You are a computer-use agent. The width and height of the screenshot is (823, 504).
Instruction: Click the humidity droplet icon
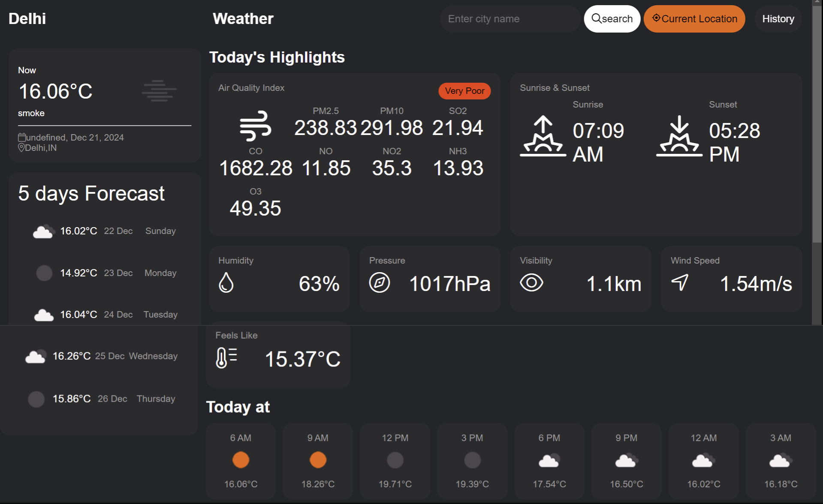(x=226, y=283)
